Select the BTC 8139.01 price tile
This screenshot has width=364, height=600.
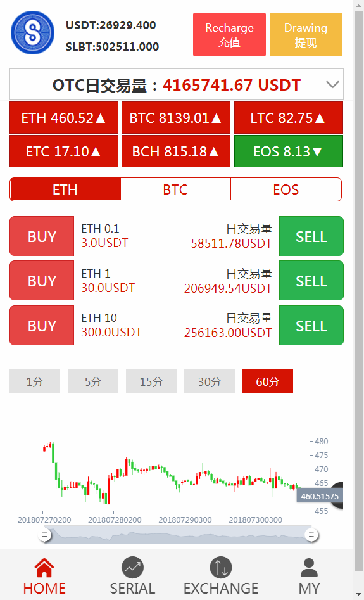tap(176, 118)
